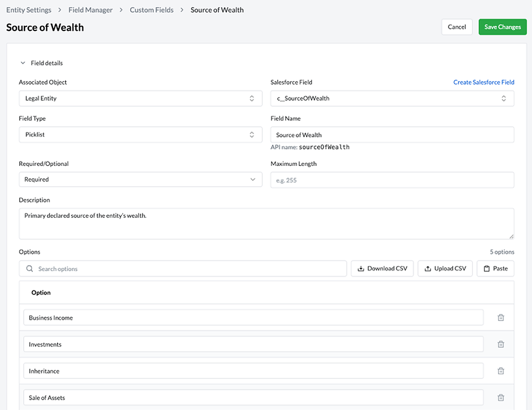Screen dimensions: 532x410
Task: Delete the Sale of Assets option
Action: tap(501, 397)
